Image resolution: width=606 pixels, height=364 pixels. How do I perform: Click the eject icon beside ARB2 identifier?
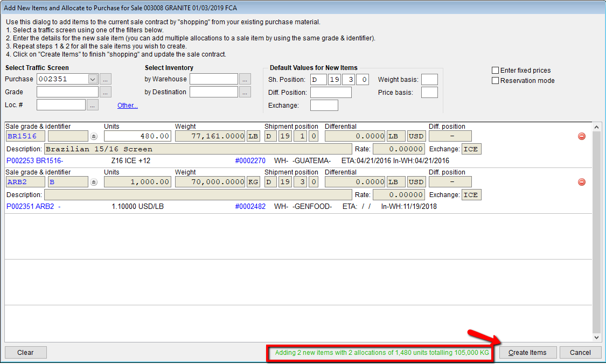(x=94, y=183)
